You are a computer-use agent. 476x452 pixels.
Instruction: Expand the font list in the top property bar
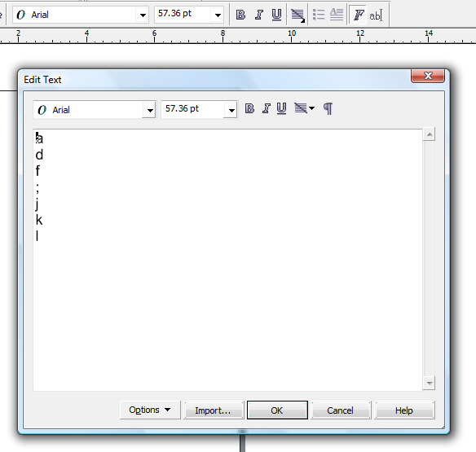click(143, 15)
